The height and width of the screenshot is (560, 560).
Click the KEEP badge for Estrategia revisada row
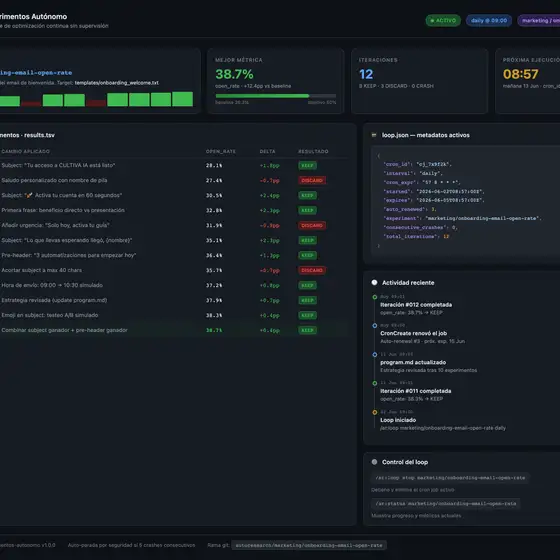307,300
